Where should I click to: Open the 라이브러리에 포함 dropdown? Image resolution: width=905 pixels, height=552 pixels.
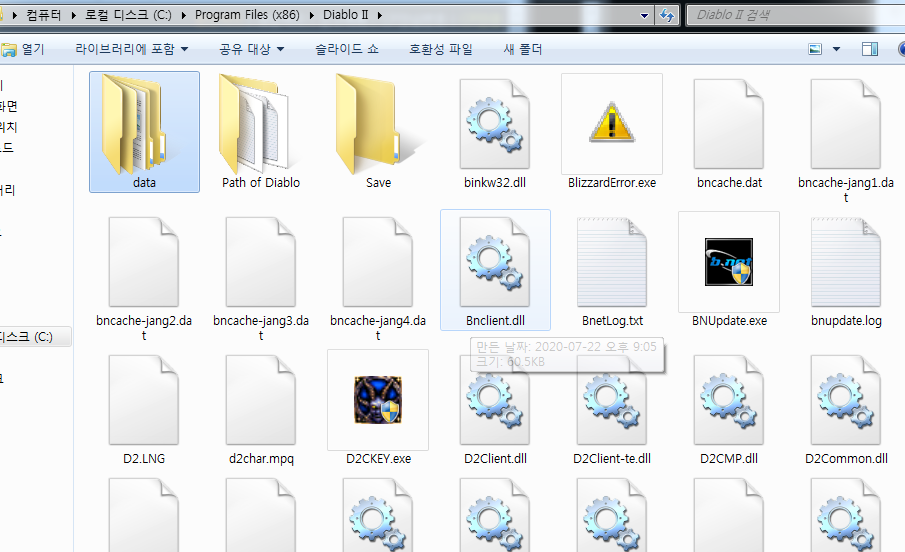pos(132,49)
